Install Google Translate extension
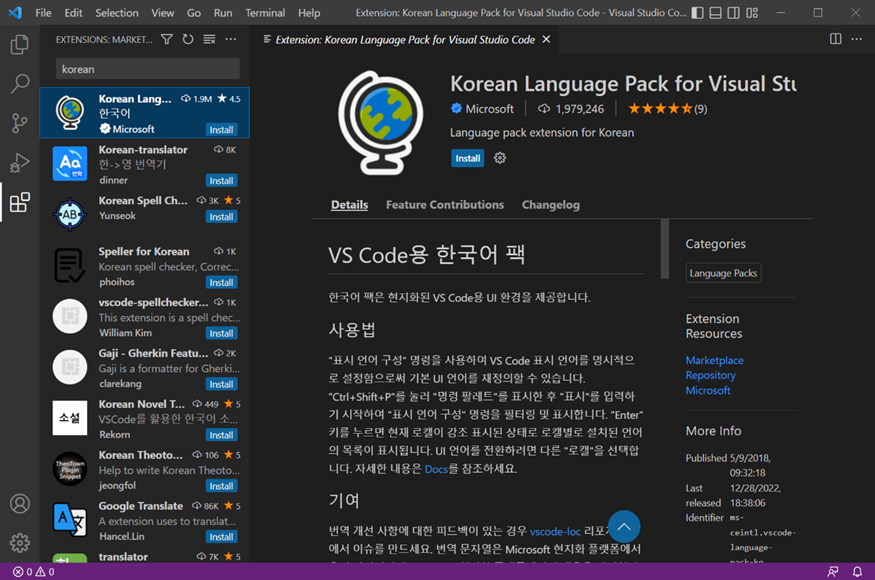The image size is (875, 580). [x=222, y=536]
